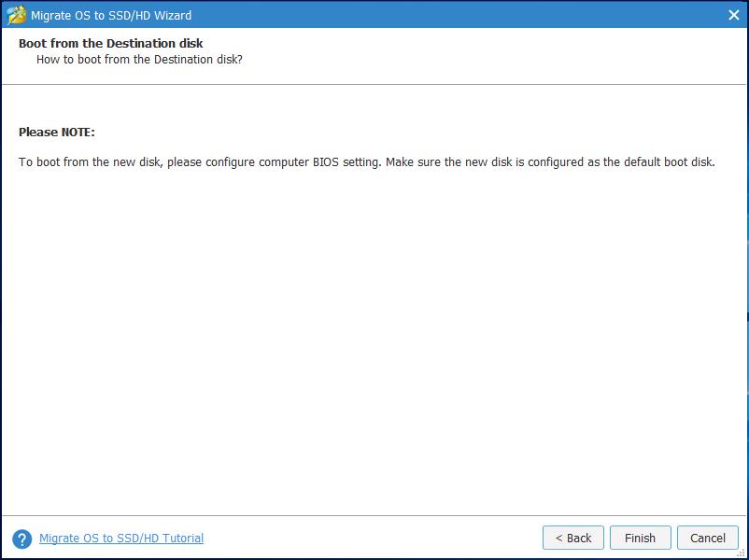Cancel the OS migration wizard

click(x=708, y=538)
